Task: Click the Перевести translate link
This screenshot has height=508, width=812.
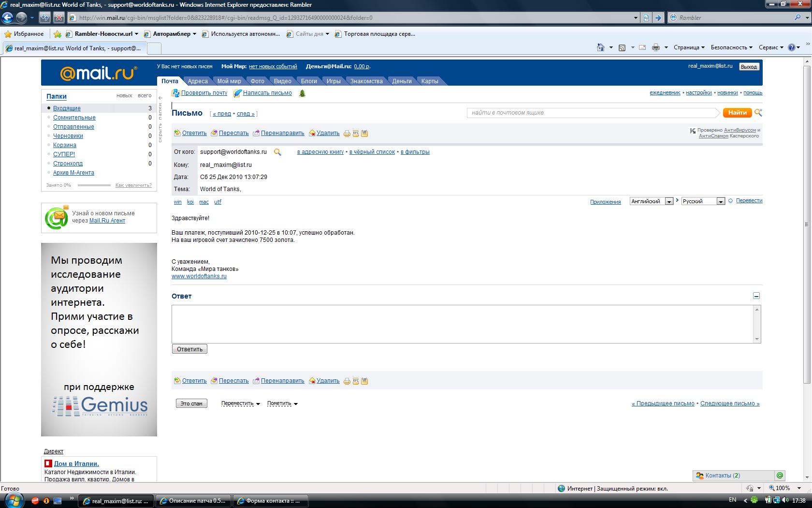Action: pyautogui.click(x=749, y=201)
